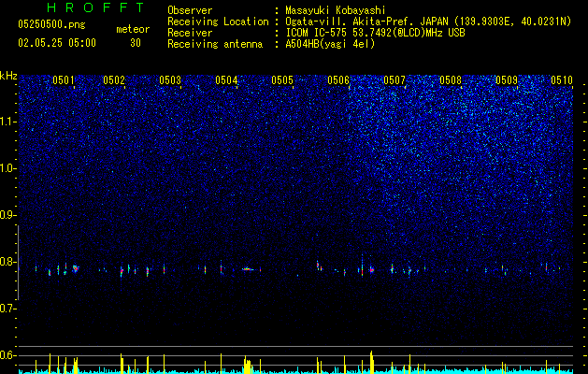The height and width of the screenshot is (374, 588).
Task: Click the Receiving antenna label
Action: 215,44
